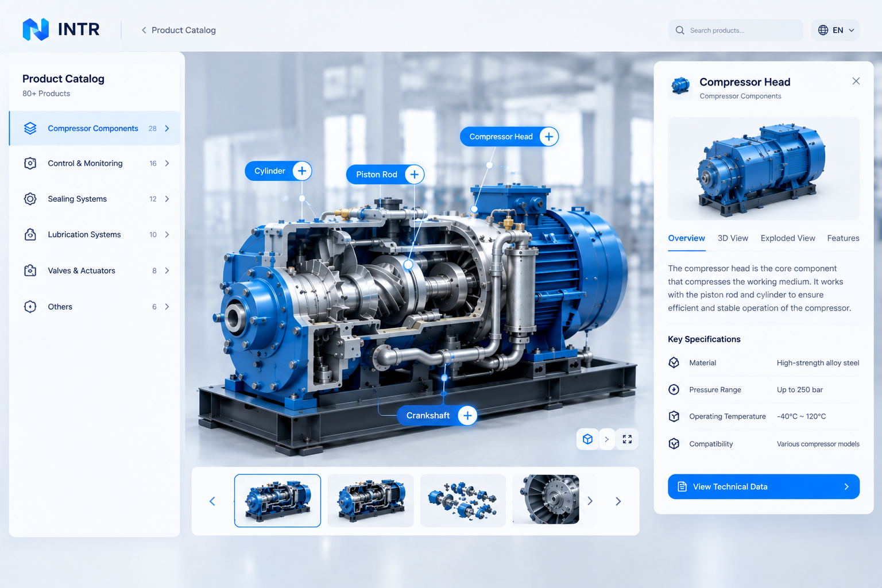Click the Compressor Head preview image
This screenshot has height=588, width=882.
[x=764, y=169]
